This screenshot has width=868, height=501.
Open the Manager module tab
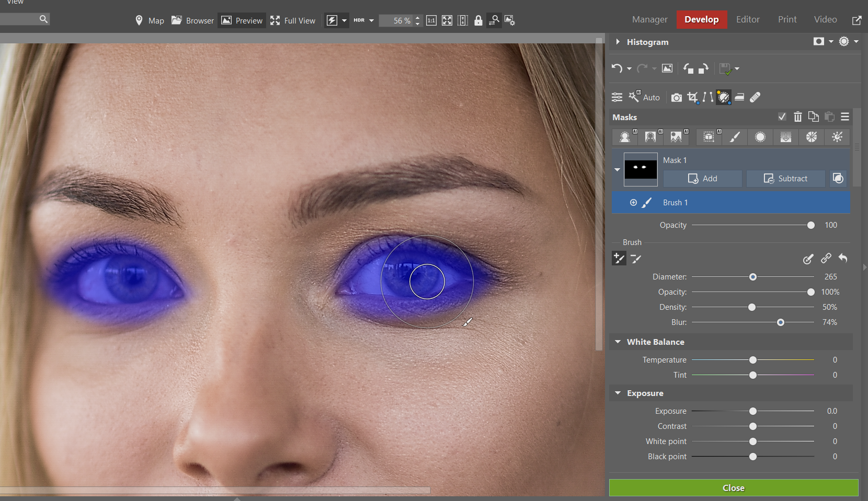pyautogui.click(x=649, y=19)
